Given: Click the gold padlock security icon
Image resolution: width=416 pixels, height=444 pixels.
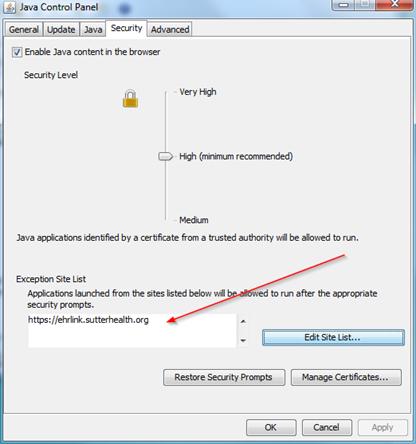Looking at the screenshot, I should 130,99.
